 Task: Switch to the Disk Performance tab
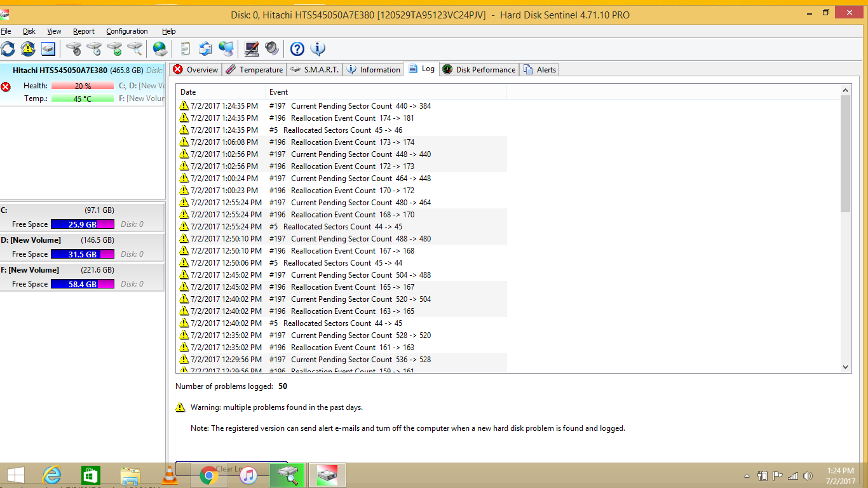(x=479, y=70)
